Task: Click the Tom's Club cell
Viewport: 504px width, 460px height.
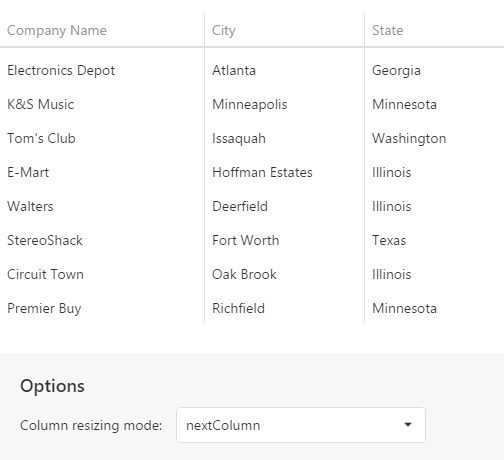Action: coord(102,138)
